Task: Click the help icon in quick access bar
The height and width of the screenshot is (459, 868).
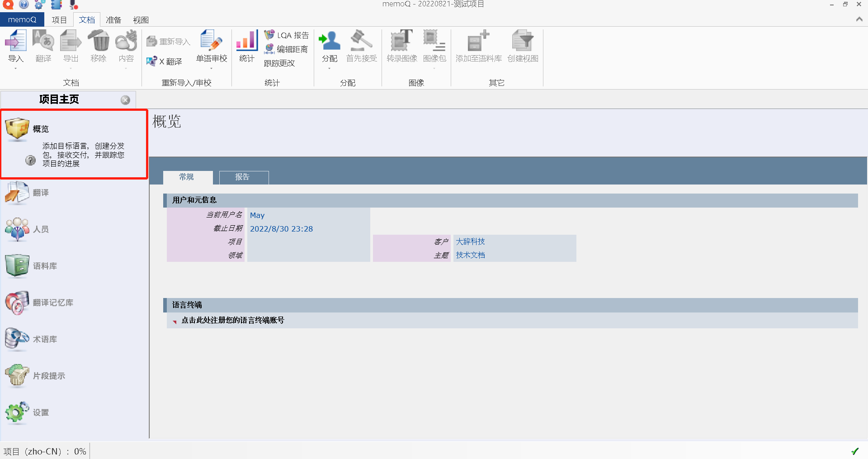Action: pyautogui.click(x=24, y=4)
